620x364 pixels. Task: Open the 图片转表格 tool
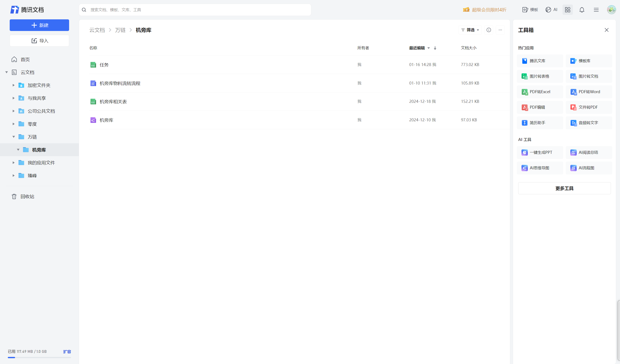coord(540,76)
